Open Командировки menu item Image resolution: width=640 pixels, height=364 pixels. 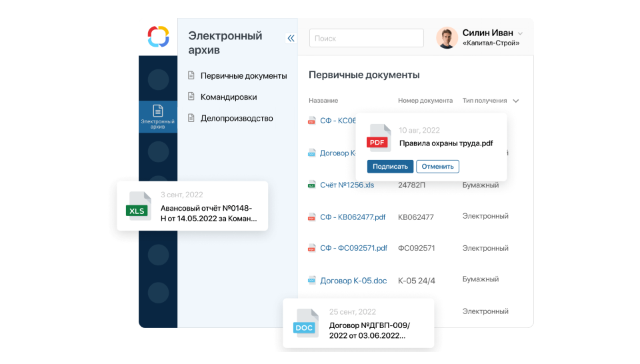(229, 97)
